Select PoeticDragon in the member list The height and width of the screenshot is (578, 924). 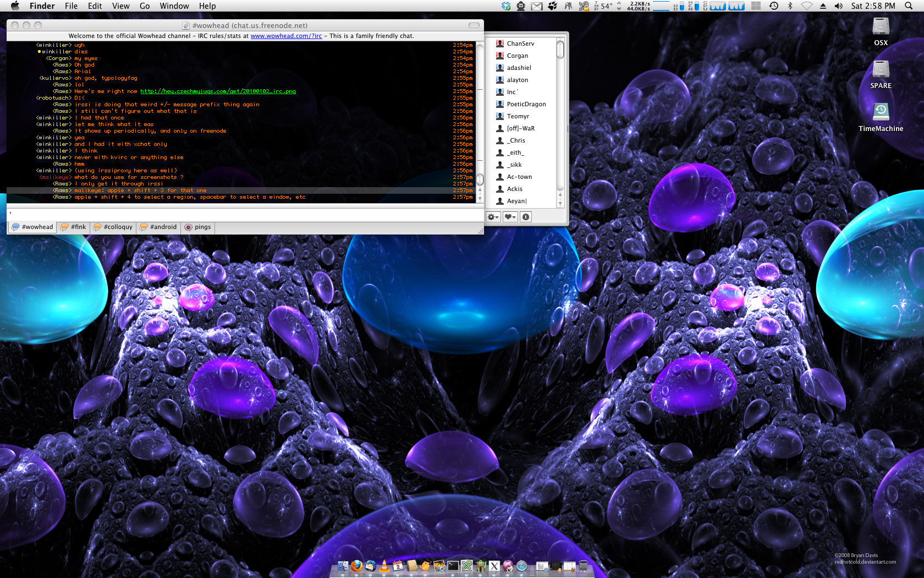point(526,104)
